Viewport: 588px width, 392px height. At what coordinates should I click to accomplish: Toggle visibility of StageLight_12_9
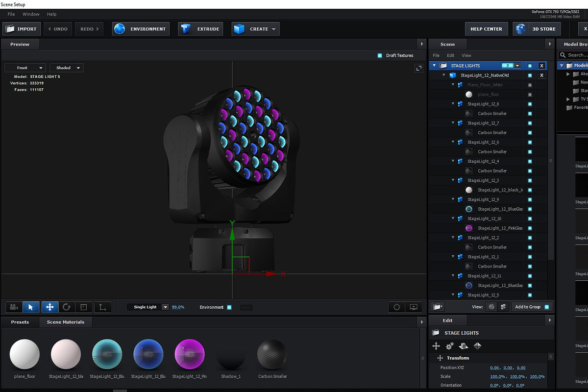tap(530, 199)
